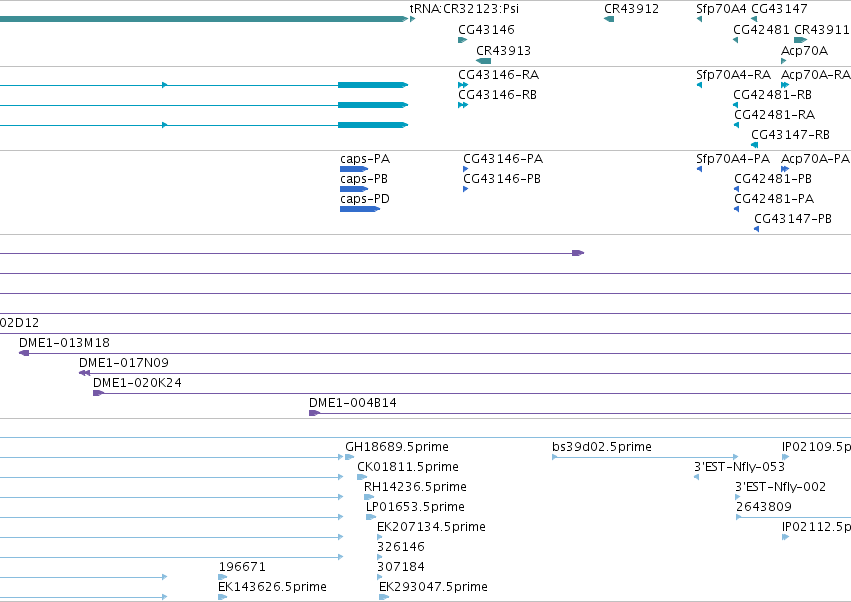Viewport: 851px width, 602px height.
Task: Click the EK293047.5prime EST label
Action: pyautogui.click(x=433, y=587)
